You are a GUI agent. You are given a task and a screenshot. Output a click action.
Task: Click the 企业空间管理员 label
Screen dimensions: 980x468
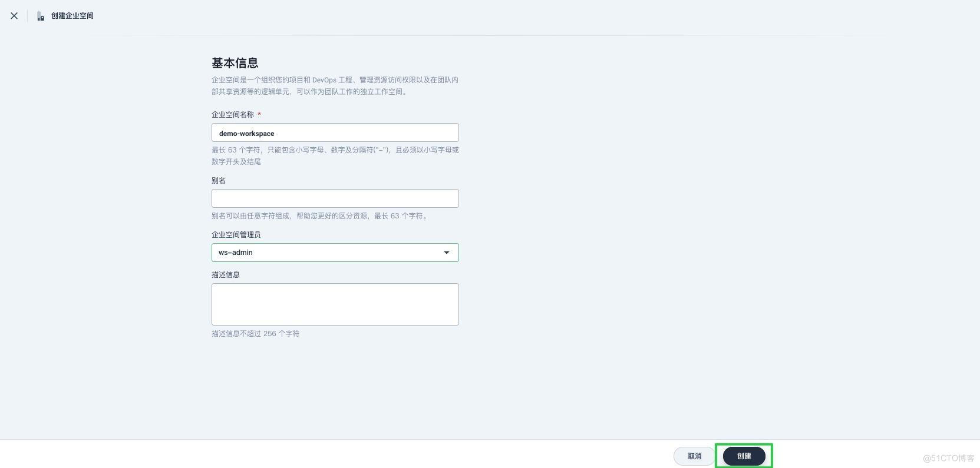(236, 235)
